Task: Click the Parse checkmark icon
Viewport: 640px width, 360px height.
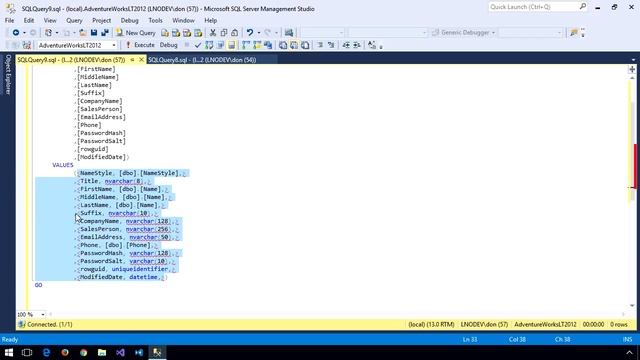Action: tap(198, 45)
